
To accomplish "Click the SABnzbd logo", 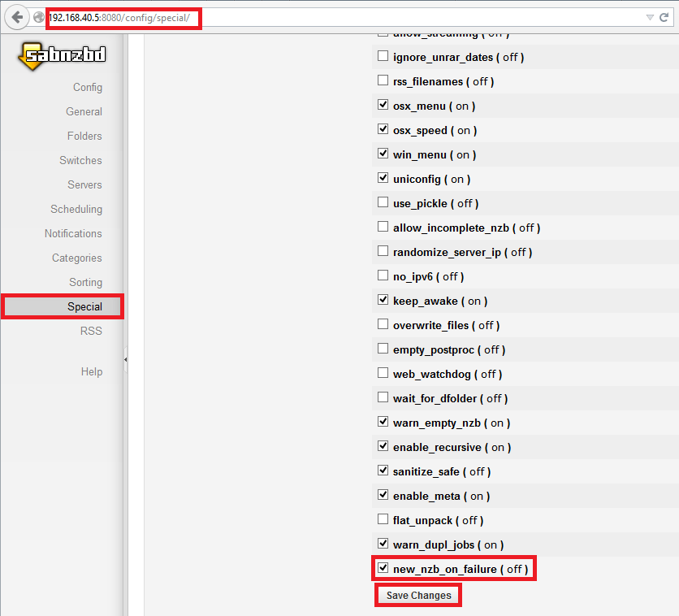I will (62, 56).
